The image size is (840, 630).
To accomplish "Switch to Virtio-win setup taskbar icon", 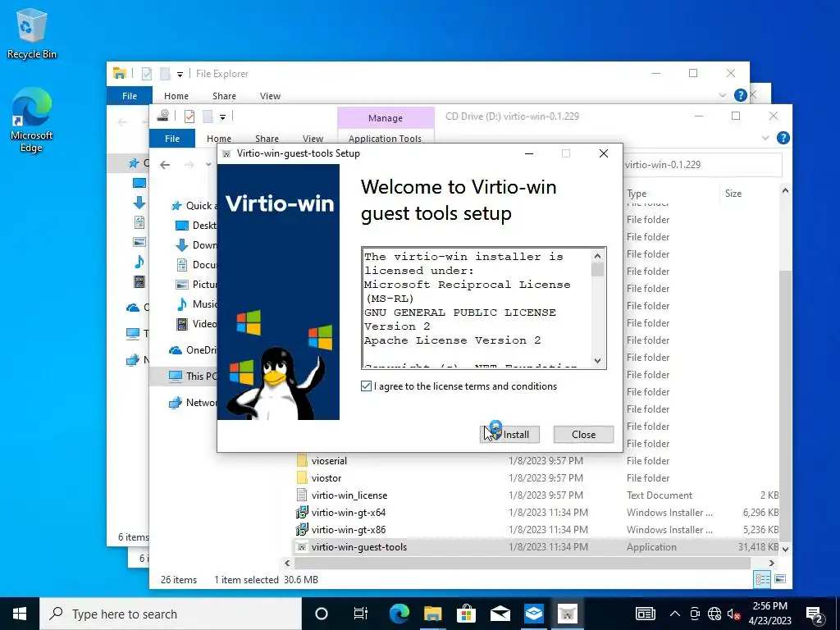I will pyautogui.click(x=568, y=614).
